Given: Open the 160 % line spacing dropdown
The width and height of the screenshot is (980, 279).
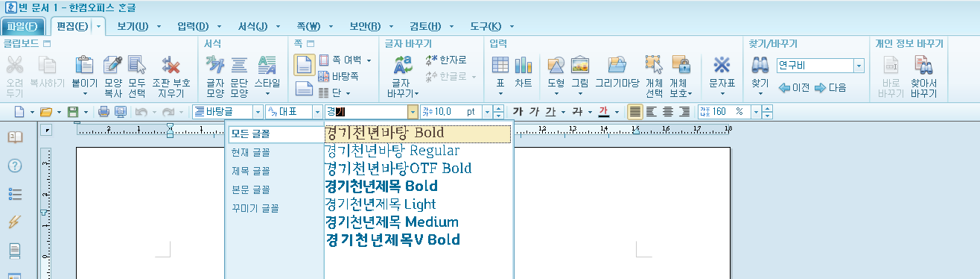Looking at the screenshot, I should [x=755, y=111].
